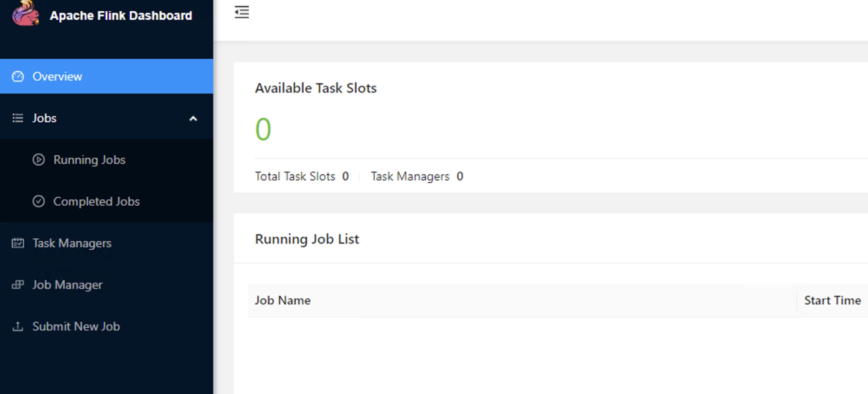Click the Completed Jobs check-circle icon

(x=38, y=201)
